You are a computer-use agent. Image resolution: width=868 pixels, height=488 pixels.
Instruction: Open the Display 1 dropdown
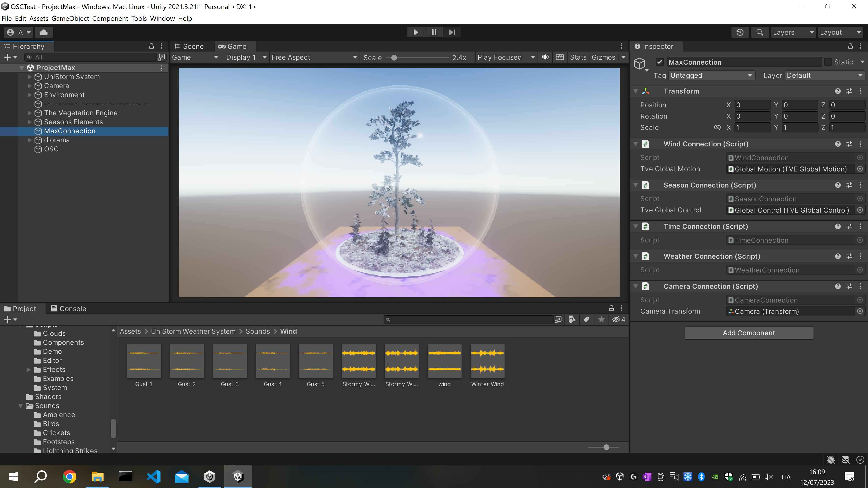point(246,57)
